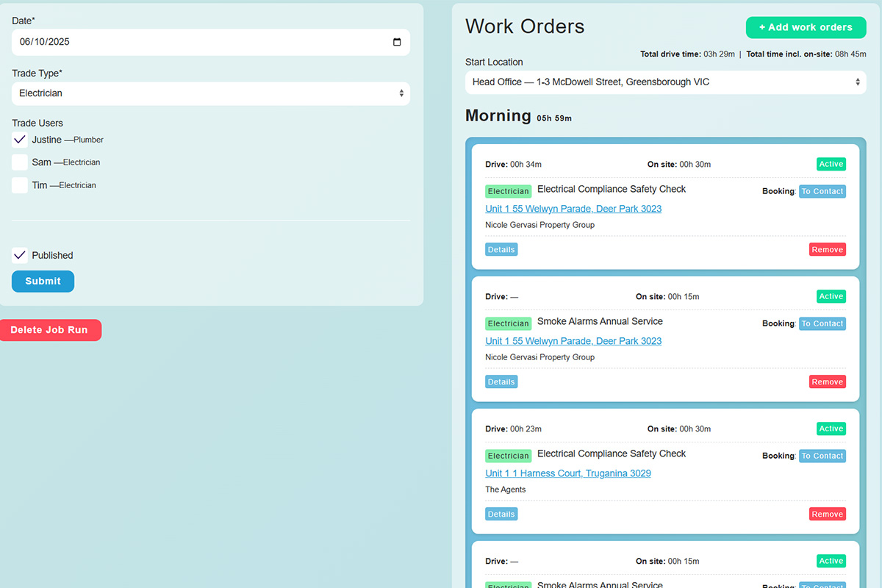
Task: Click Electrician tag on the 55 Welwyn Parade Smoke Alarms card
Action: (x=509, y=323)
